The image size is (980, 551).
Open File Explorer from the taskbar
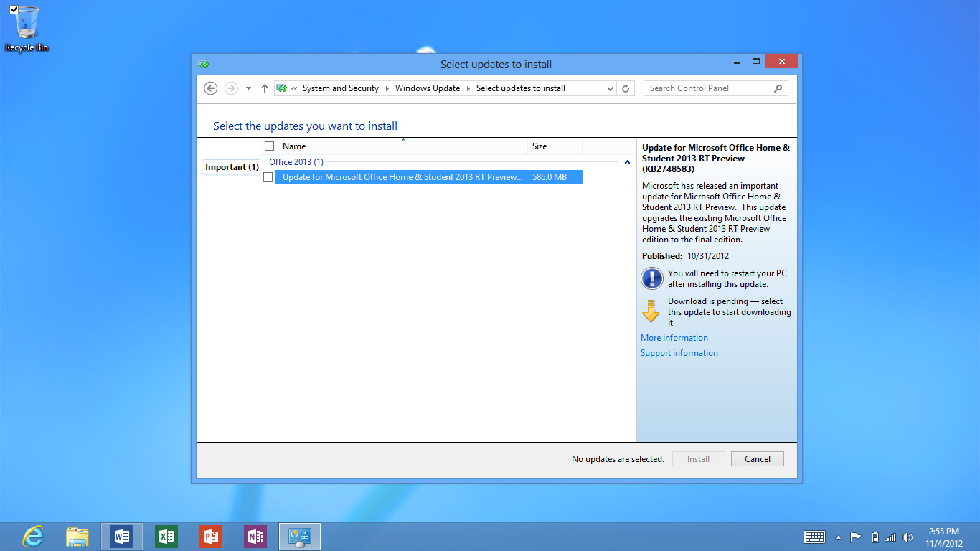pyautogui.click(x=77, y=537)
